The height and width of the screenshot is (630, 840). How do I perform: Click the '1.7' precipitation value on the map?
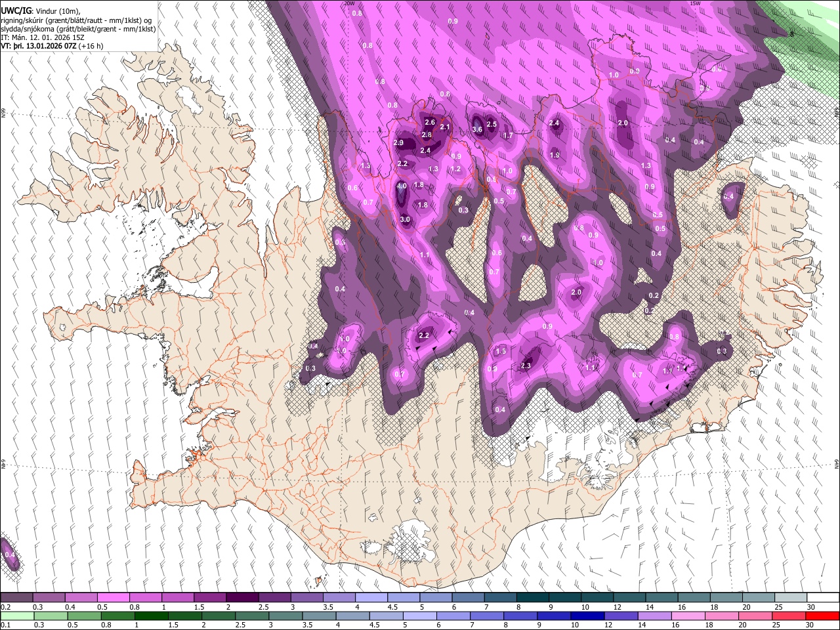(508, 136)
